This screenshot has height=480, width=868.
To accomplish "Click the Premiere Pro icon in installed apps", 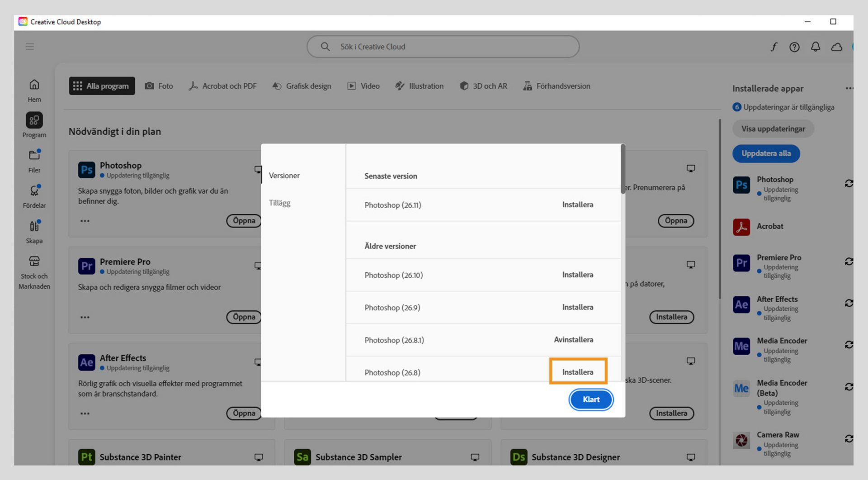I will coord(741,263).
